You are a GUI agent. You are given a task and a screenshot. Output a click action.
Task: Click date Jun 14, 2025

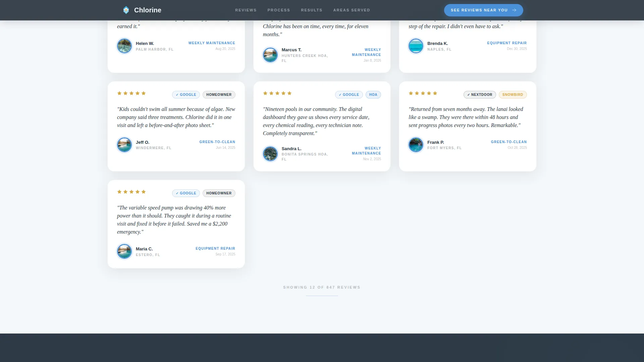(225, 147)
